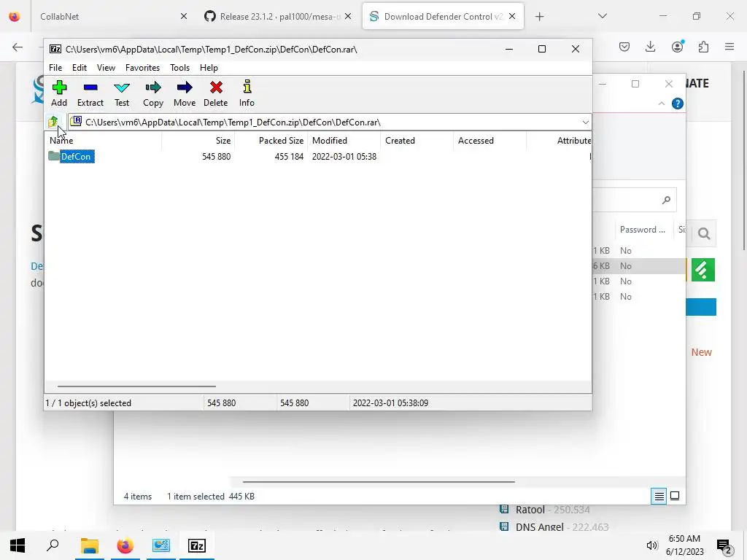This screenshot has width=747, height=560.
Task: Sort by the Size column header
Action: (x=198, y=141)
